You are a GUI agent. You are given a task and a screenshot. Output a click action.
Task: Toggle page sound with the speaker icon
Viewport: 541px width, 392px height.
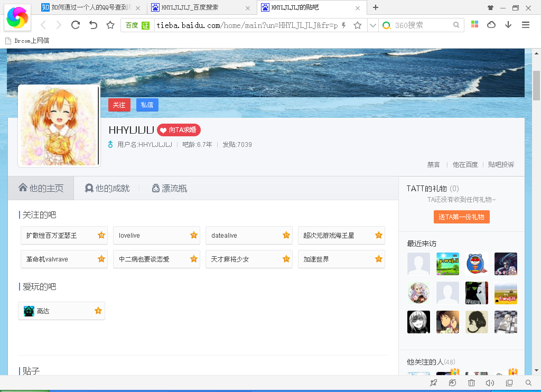click(490, 382)
